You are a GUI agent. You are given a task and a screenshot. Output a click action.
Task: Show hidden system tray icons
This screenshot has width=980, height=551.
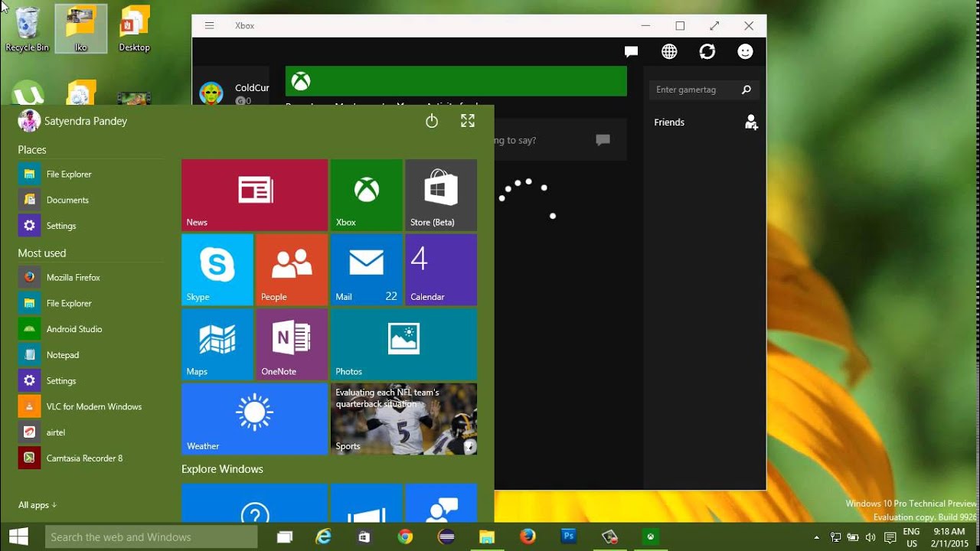point(816,537)
